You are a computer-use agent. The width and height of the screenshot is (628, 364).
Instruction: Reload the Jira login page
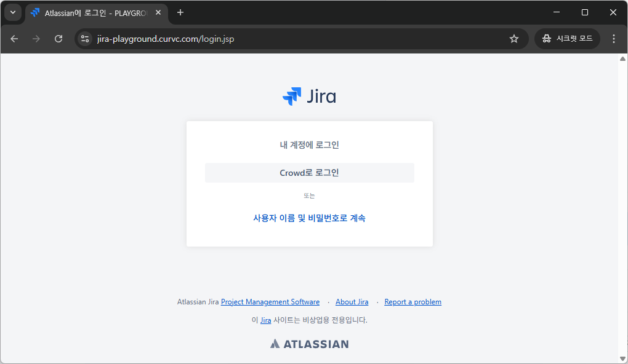pos(58,39)
